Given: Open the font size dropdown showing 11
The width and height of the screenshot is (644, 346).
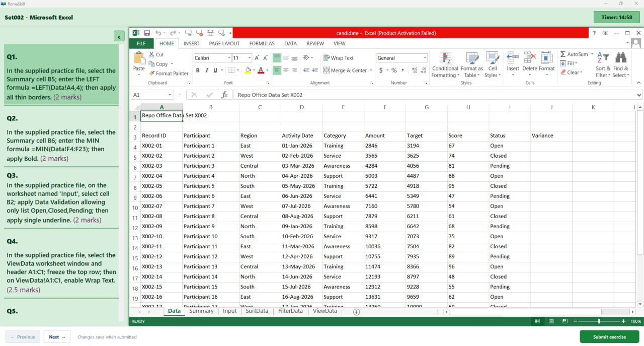Looking at the screenshot, I should (x=249, y=58).
